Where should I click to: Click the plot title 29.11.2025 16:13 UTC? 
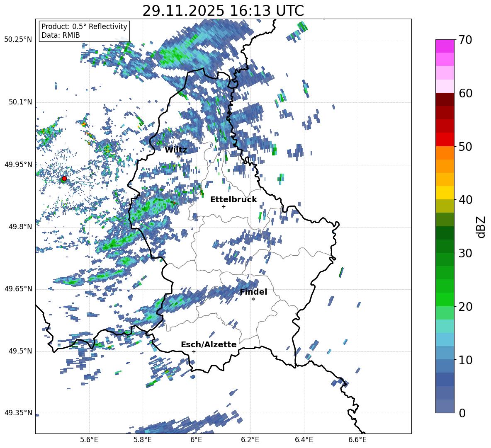pos(223,11)
